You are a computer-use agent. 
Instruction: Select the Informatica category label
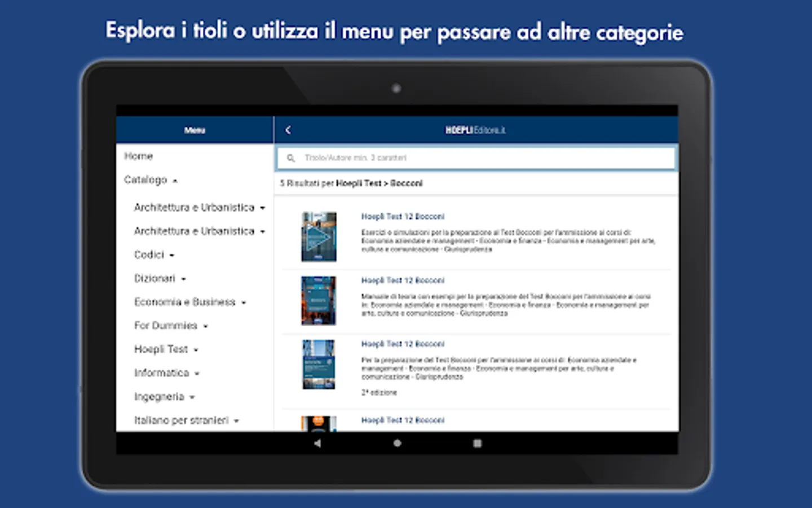161,373
